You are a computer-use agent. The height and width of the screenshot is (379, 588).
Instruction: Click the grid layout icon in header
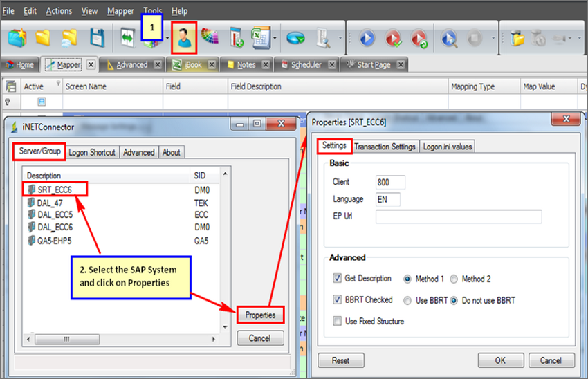(11, 86)
